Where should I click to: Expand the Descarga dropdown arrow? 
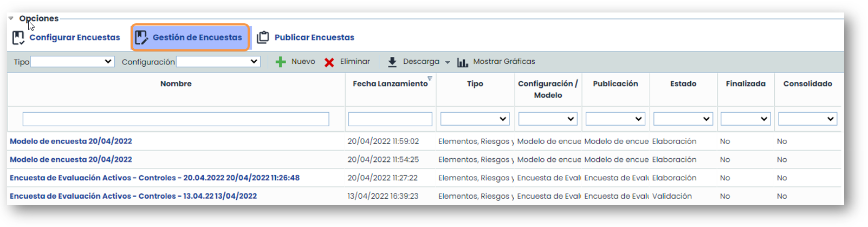pyautogui.click(x=448, y=62)
